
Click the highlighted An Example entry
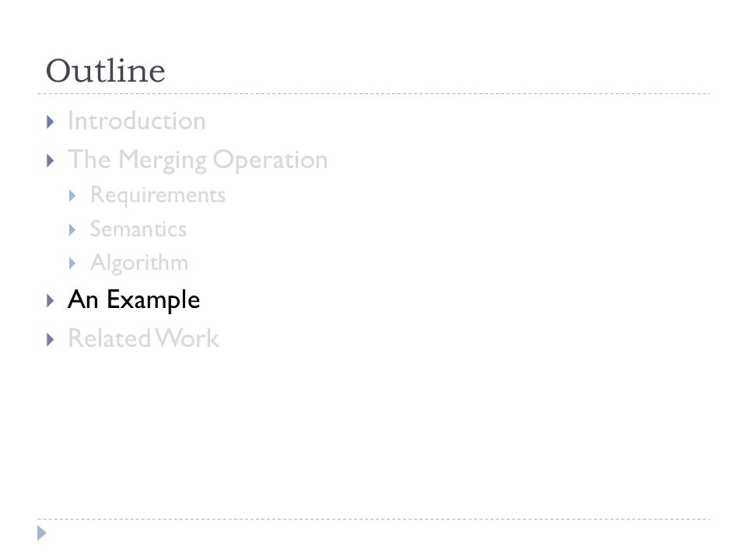[134, 300]
